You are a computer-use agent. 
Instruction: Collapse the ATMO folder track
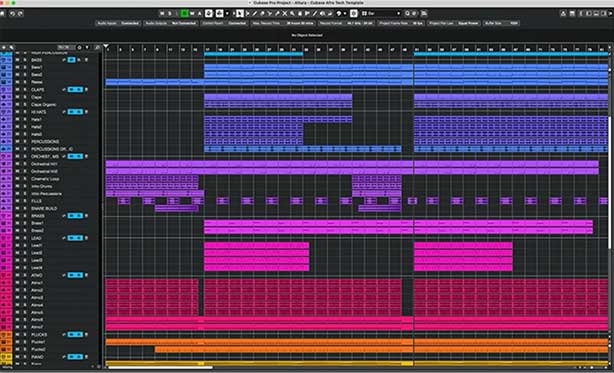pos(4,275)
